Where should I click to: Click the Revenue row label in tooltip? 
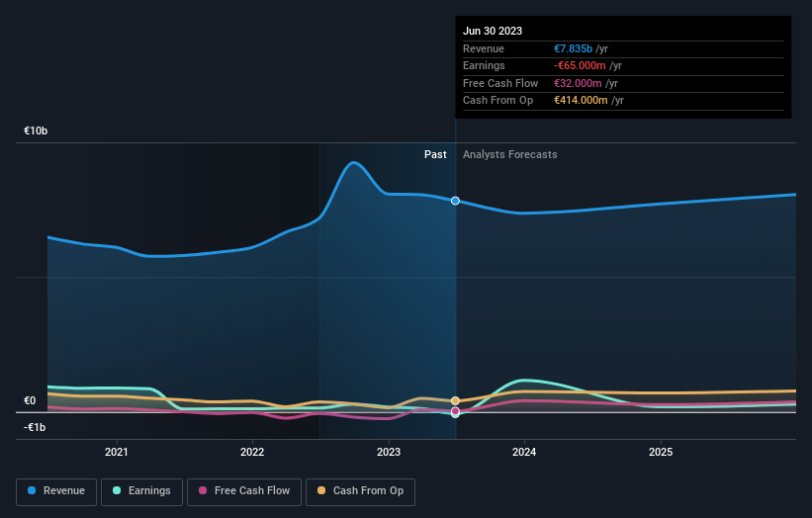484,48
